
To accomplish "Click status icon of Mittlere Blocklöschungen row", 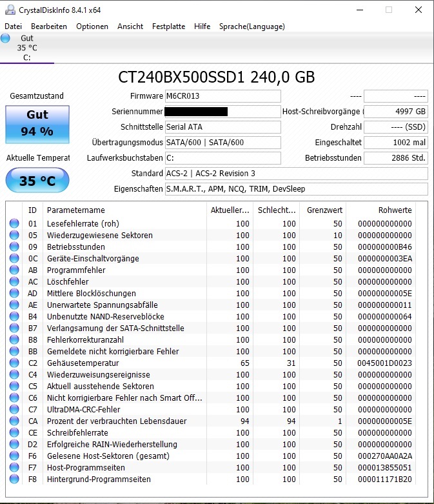I will (14, 293).
